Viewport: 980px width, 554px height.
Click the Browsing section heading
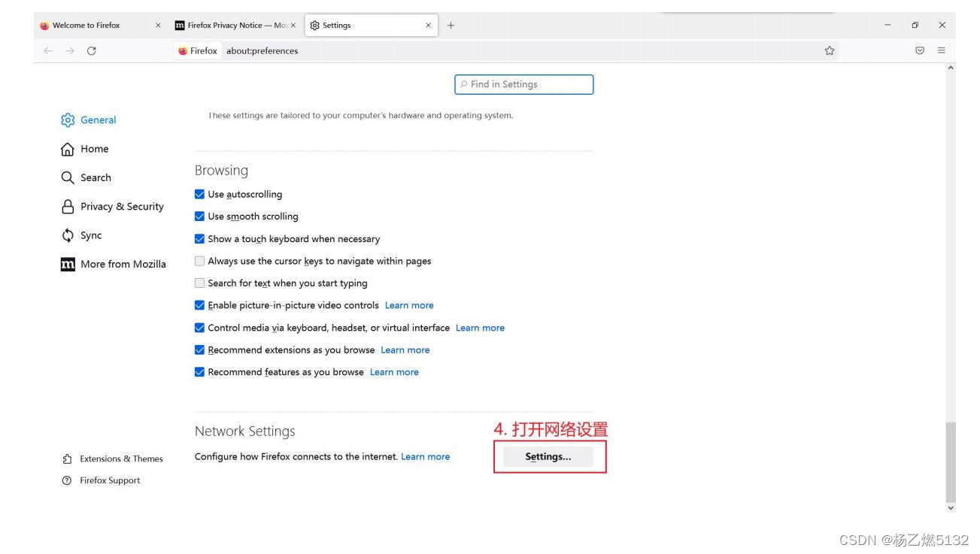click(x=221, y=171)
